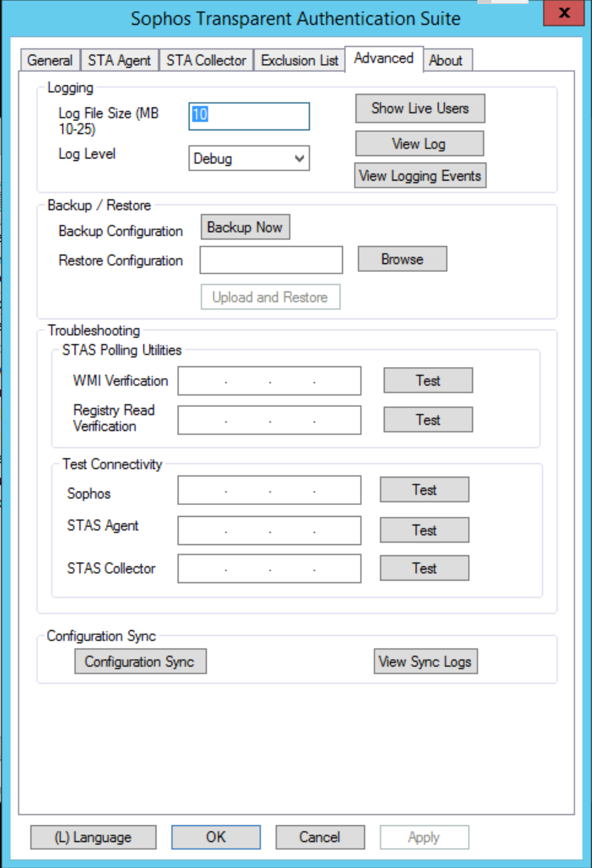Image resolution: width=592 pixels, height=868 pixels.
Task: Click the Sophos connectivity IP field
Action: click(269, 490)
